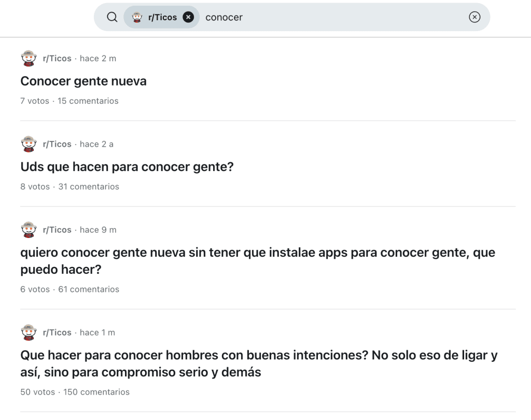Click the 'hace 1 m' timestamp
Viewport: 531px width, 420px height.
(97, 332)
